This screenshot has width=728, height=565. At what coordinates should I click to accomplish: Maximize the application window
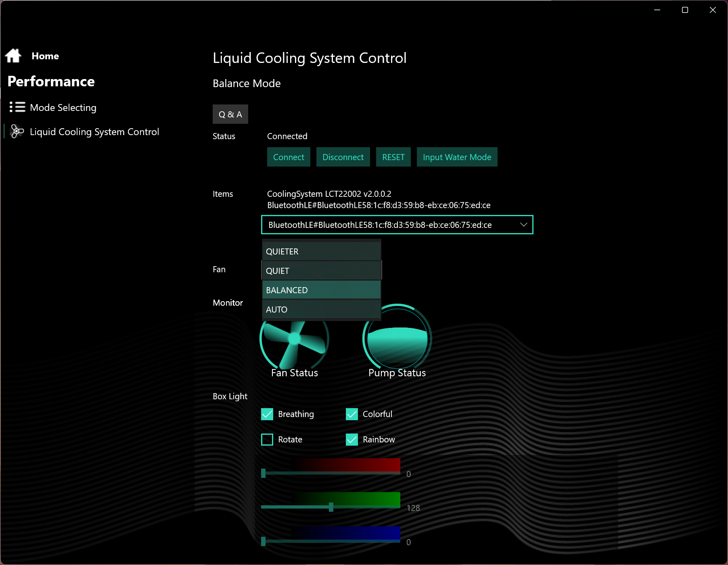pyautogui.click(x=685, y=10)
